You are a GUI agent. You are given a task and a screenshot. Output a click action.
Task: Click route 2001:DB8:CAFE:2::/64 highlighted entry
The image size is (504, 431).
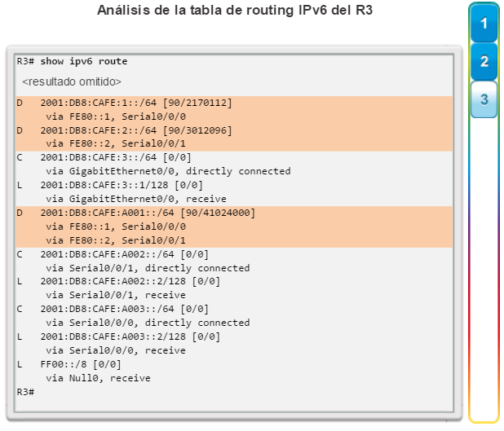pyautogui.click(x=234, y=137)
